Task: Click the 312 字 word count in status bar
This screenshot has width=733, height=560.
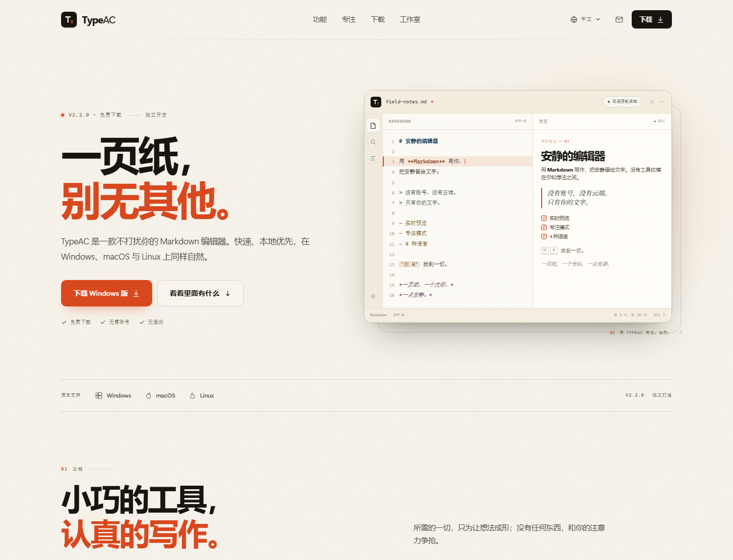Action: click(x=659, y=315)
